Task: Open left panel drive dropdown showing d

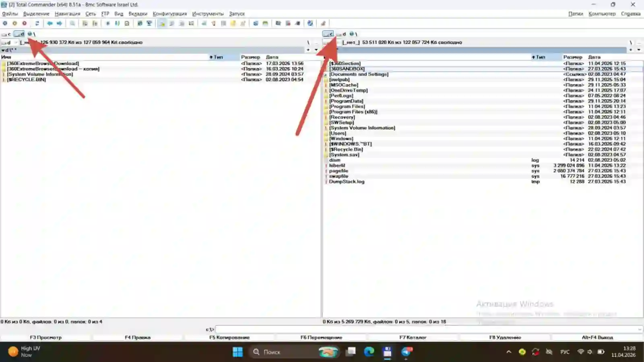Action: 10,42
